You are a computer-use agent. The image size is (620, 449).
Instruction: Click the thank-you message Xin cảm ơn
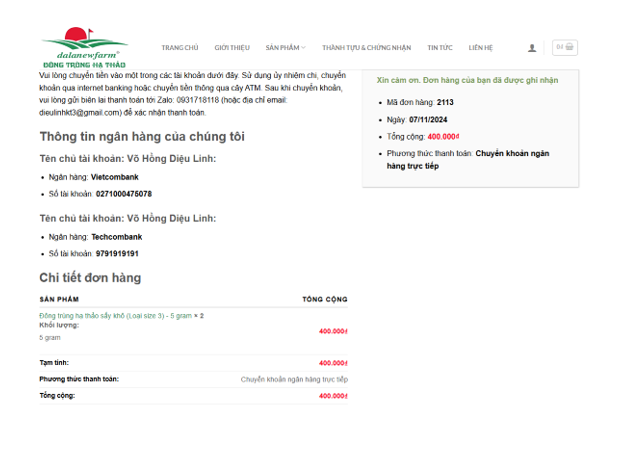coord(467,80)
